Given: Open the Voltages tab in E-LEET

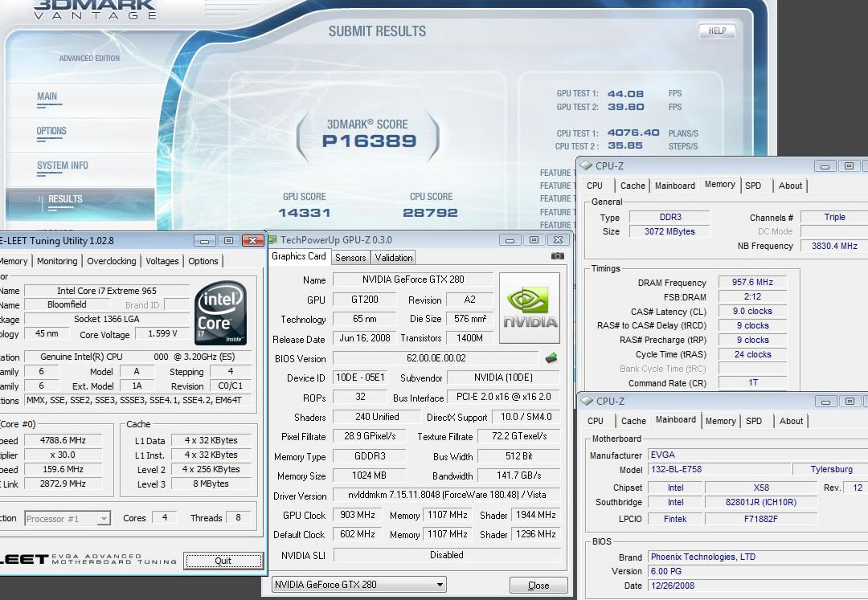Looking at the screenshot, I should tap(162, 261).
